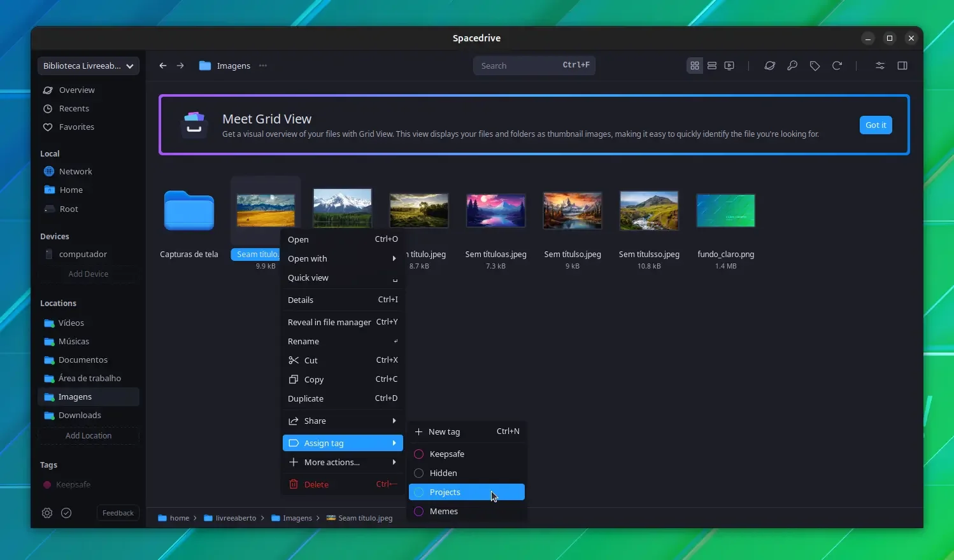Click the Feedback button
The width and height of the screenshot is (954, 560).
[x=118, y=513]
